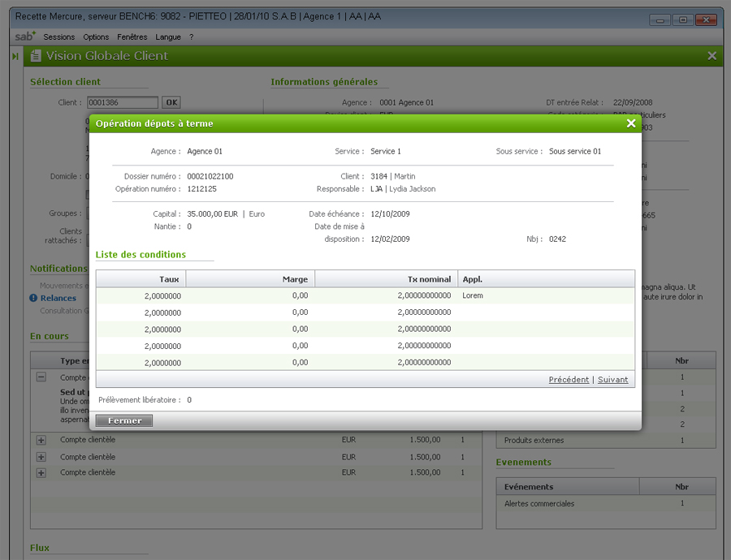Open the ? help menu
The image size is (731, 560).
(x=192, y=37)
